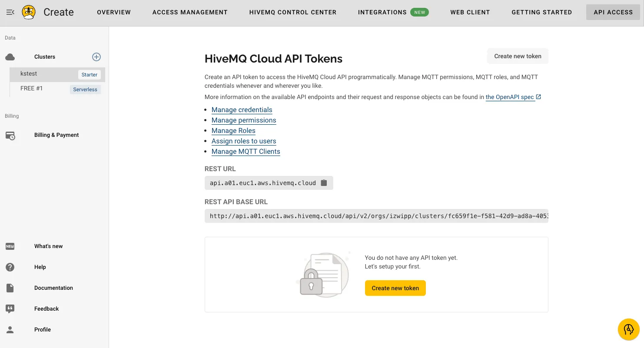Open the yellow support chat bubble
This screenshot has height=348, width=644.
coord(628,329)
